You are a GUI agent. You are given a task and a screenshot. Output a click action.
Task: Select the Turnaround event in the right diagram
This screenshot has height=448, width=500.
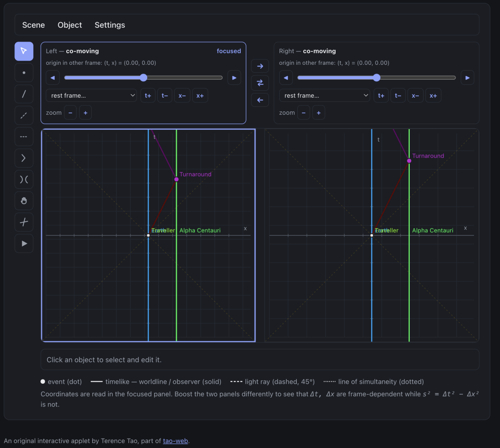tap(409, 161)
